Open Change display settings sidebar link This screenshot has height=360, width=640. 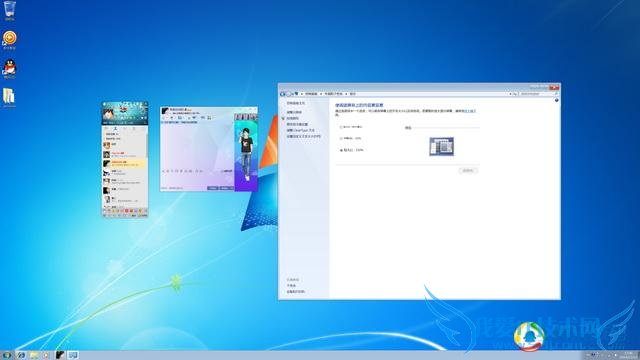[x=297, y=124]
